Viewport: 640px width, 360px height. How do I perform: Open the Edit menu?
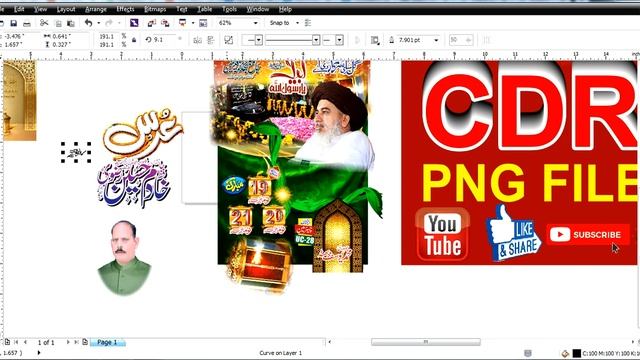click(19, 9)
